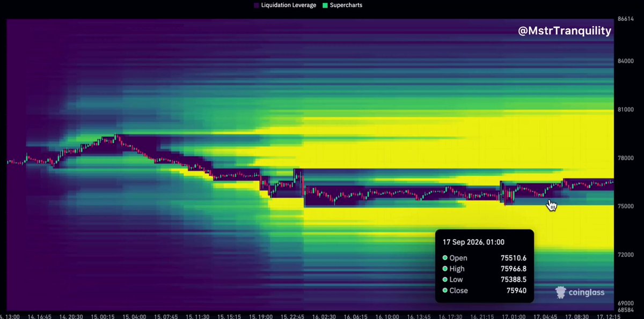The height and width of the screenshot is (319, 644).
Task: Click the Low value 75388.5 in tooltip
Action: click(x=514, y=279)
